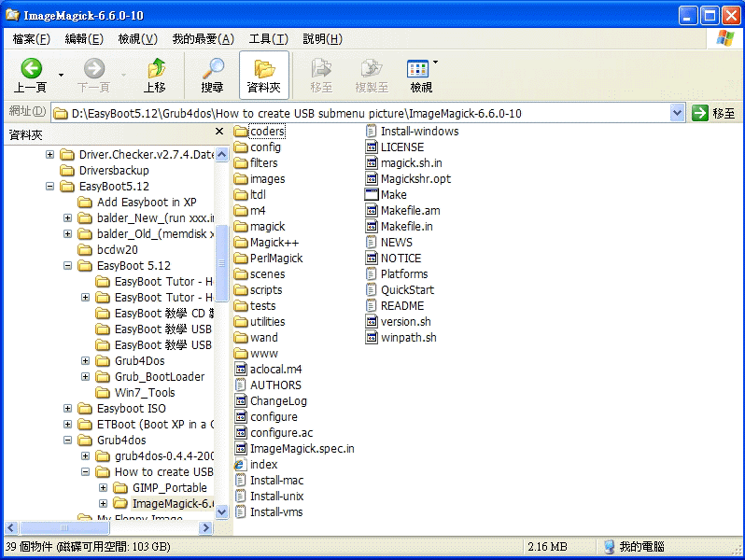Select Win7_Tools folder in tree
The height and width of the screenshot is (560, 745).
tap(145, 392)
